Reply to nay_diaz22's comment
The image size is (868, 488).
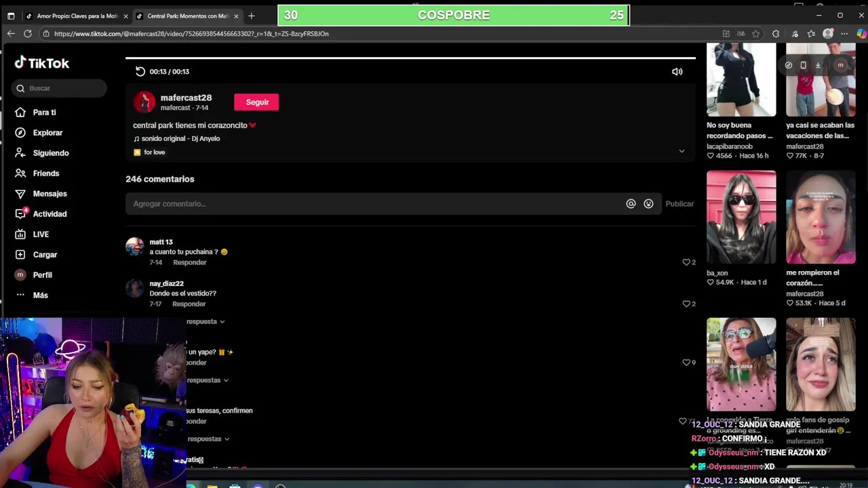[x=189, y=304]
